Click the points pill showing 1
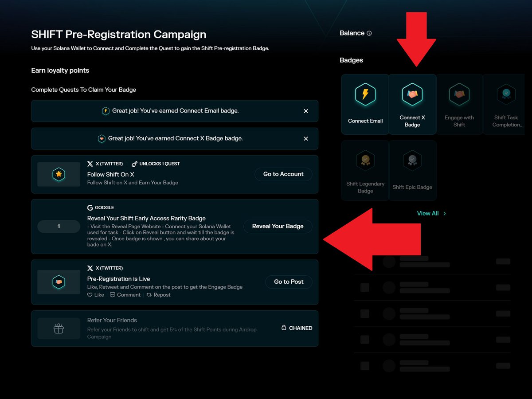The height and width of the screenshot is (399, 532). pyautogui.click(x=59, y=227)
